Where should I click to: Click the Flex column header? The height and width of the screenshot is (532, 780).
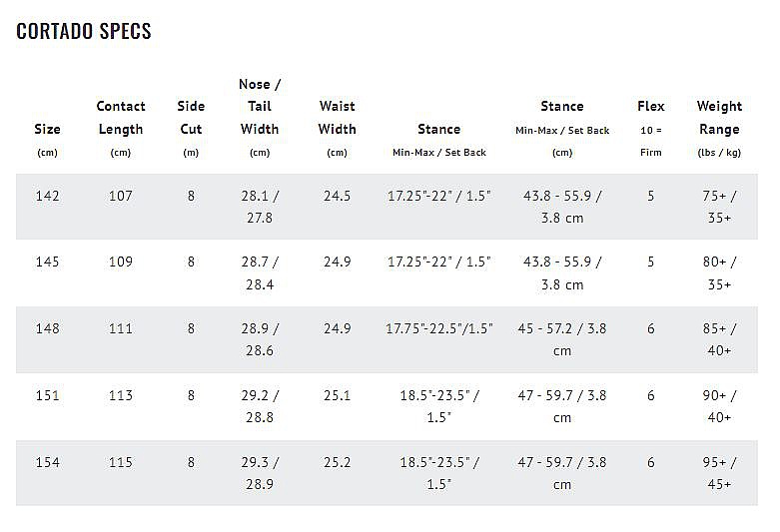(x=650, y=107)
